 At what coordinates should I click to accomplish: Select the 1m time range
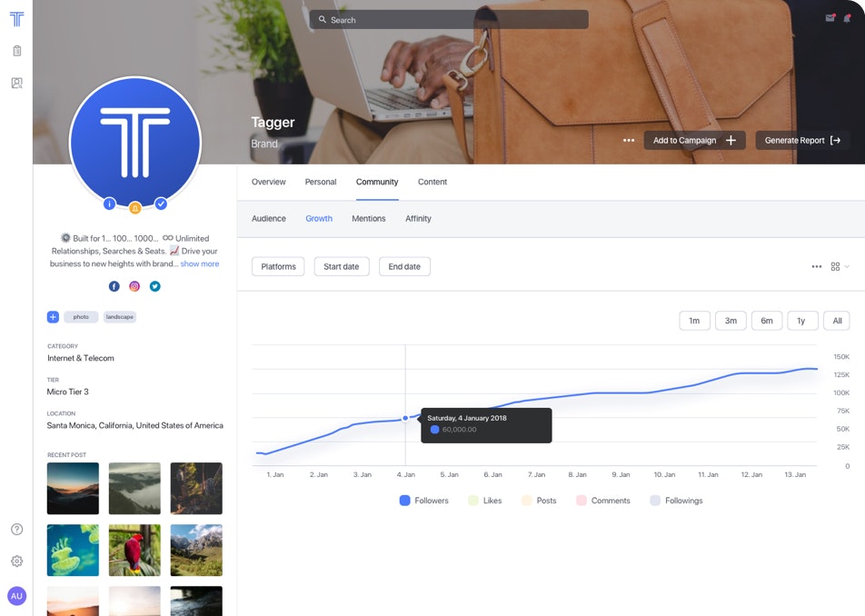[x=694, y=321]
